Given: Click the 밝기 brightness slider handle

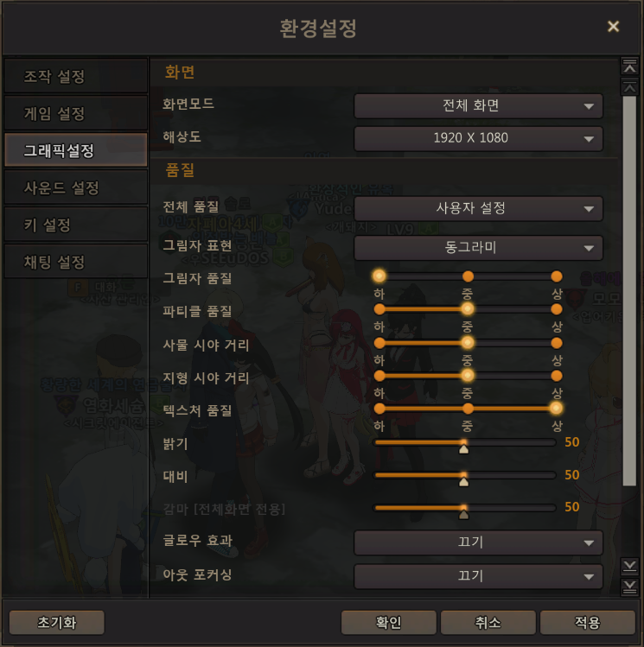Looking at the screenshot, I should [463, 448].
